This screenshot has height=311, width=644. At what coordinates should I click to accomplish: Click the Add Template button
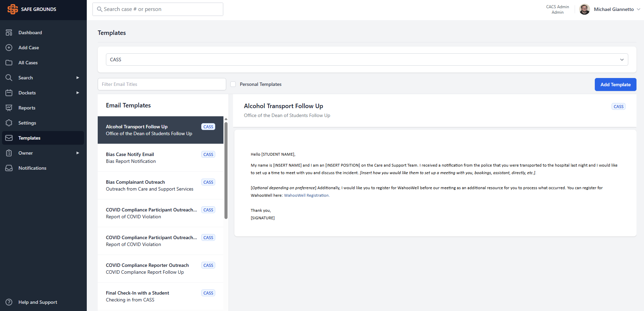coord(615,85)
